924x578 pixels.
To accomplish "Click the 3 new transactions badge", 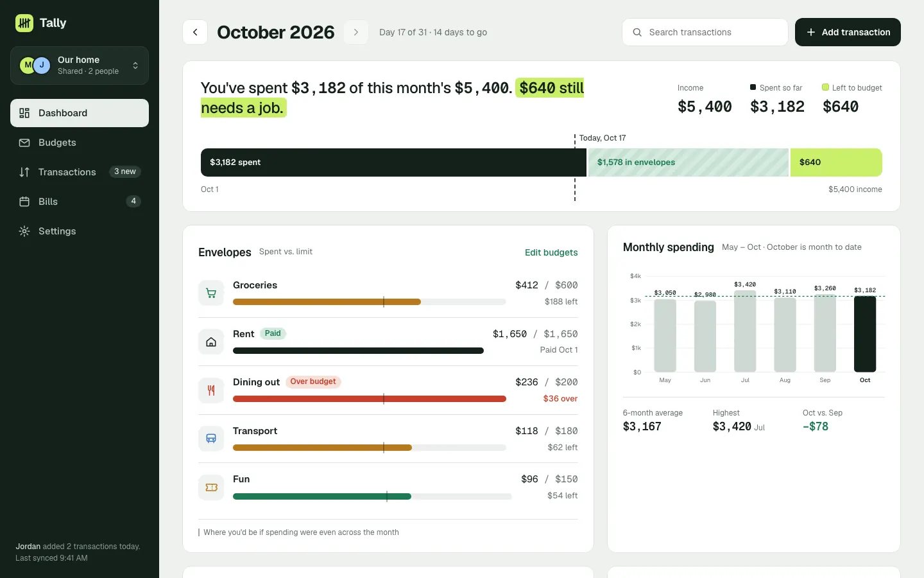I will click(x=125, y=171).
